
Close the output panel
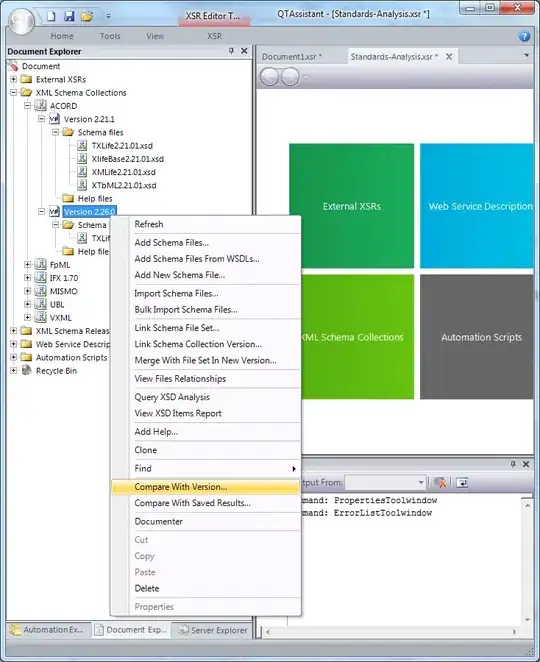point(526,464)
